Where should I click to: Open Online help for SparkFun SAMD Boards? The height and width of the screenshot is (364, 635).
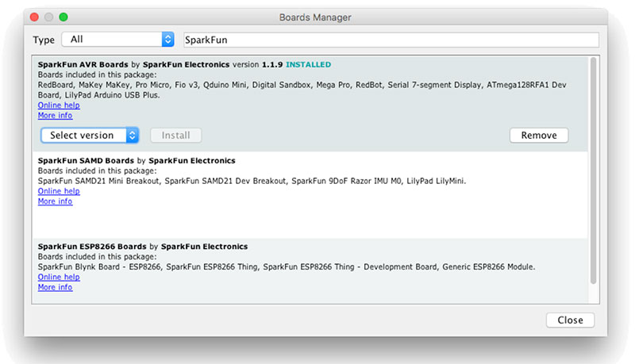[59, 191]
